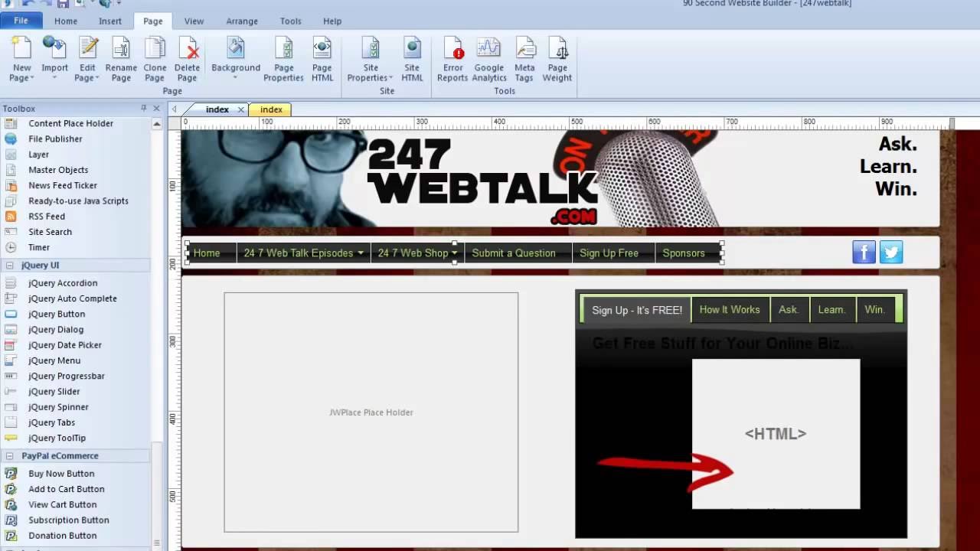The image size is (980, 551).
Task: Select the How It Works tab on page
Action: pyautogui.click(x=730, y=310)
